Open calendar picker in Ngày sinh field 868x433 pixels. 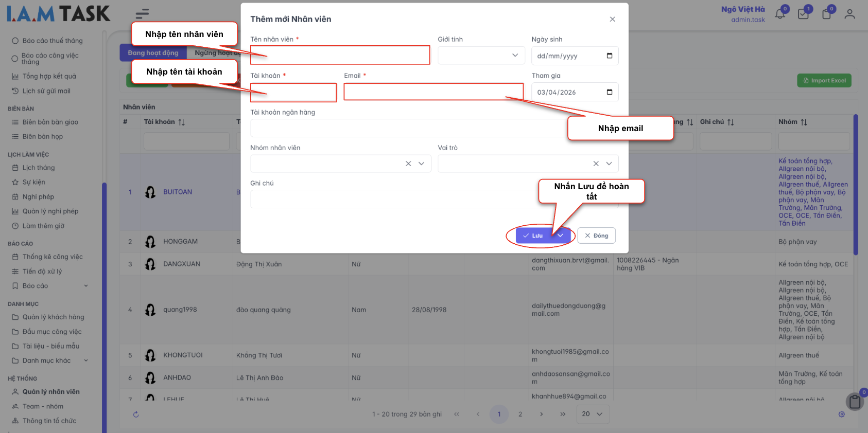610,56
